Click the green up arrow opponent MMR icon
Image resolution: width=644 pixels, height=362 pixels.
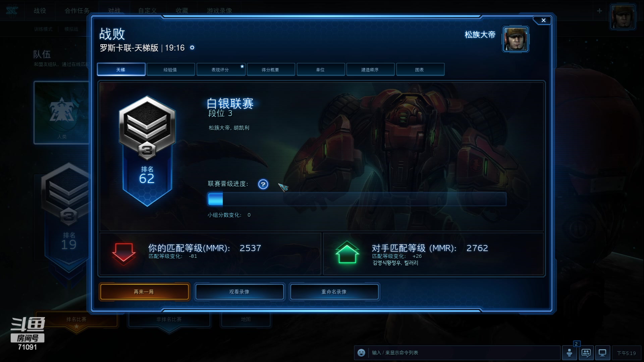pos(347,252)
